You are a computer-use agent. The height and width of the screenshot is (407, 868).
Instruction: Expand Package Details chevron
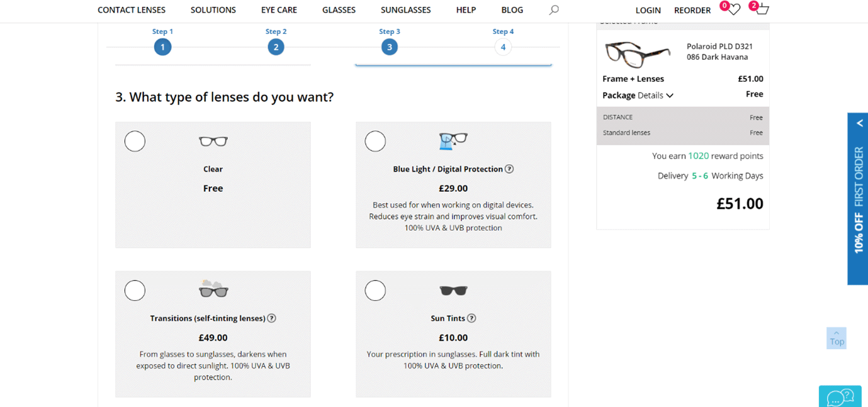(x=670, y=96)
